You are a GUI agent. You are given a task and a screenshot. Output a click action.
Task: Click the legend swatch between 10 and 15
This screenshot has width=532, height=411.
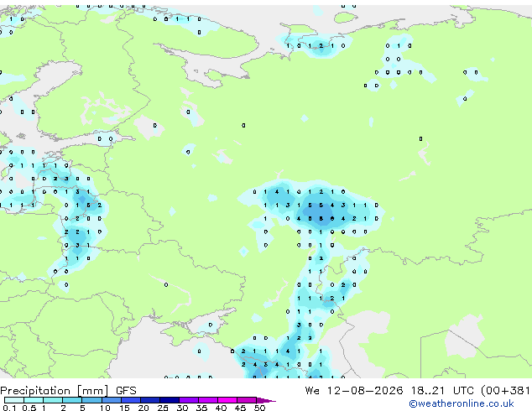pos(112,400)
